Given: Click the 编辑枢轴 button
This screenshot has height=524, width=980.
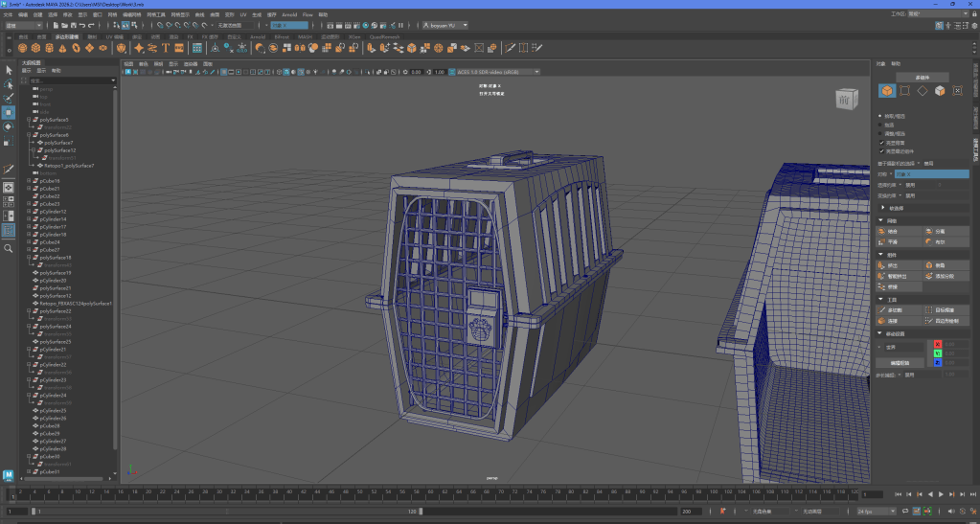Looking at the screenshot, I should tap(899, 363).
